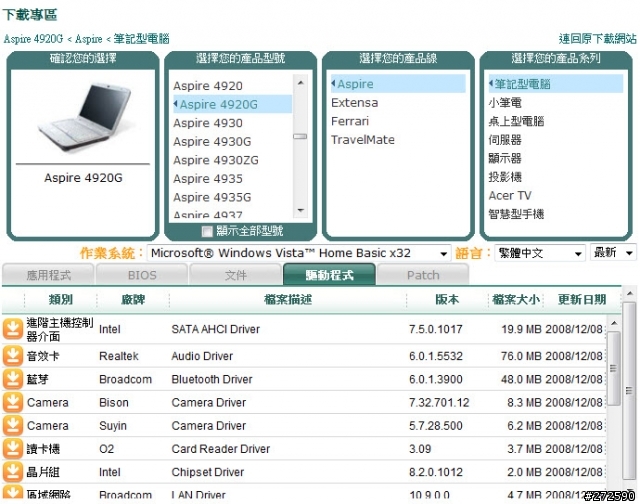640x504 pixels.
Task: Download the O2 Card Reader Driver
Action: 13,449
